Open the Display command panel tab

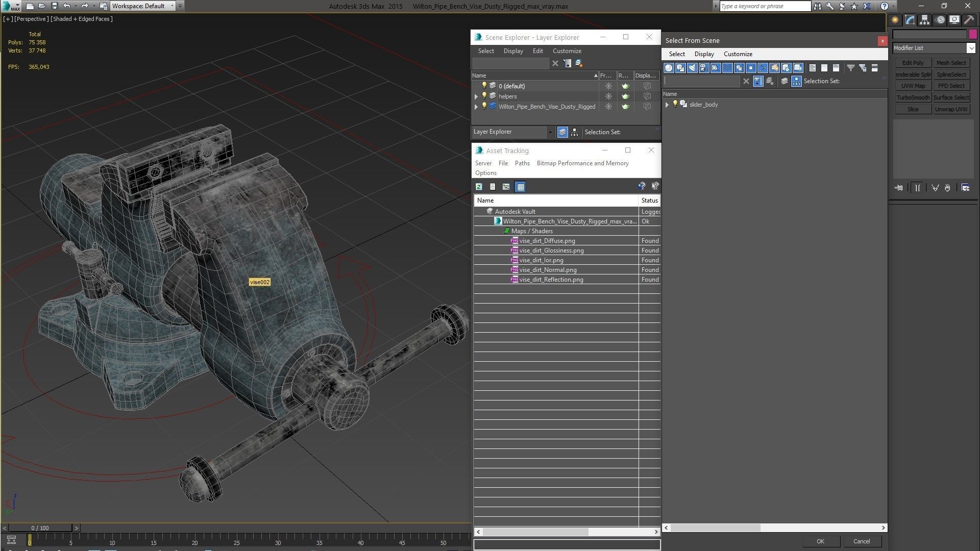[x=954, y=20]
